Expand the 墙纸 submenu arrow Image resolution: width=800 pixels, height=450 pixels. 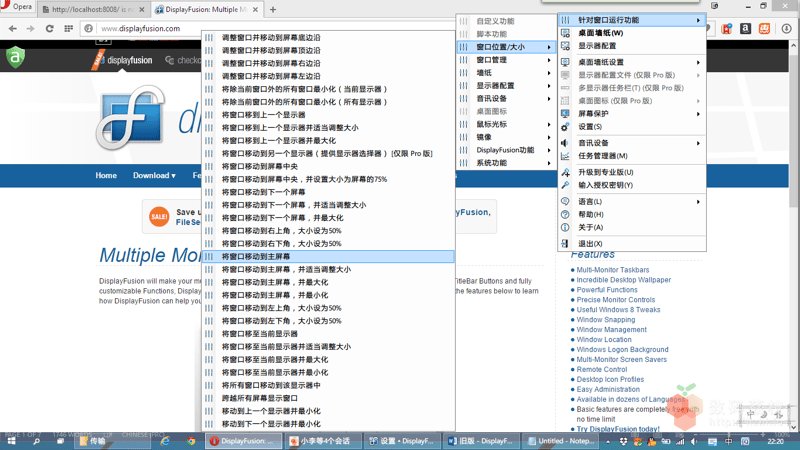[x=549, y=73]
